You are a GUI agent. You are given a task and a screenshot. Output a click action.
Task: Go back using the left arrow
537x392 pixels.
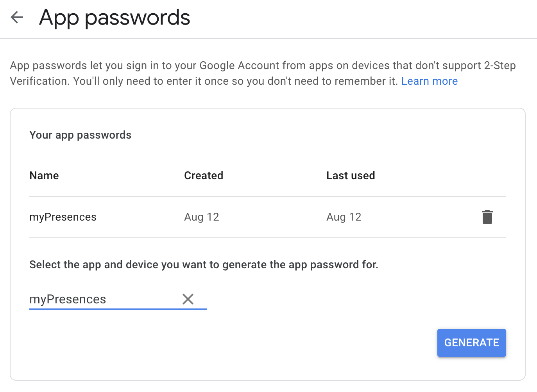pos(17,17)
